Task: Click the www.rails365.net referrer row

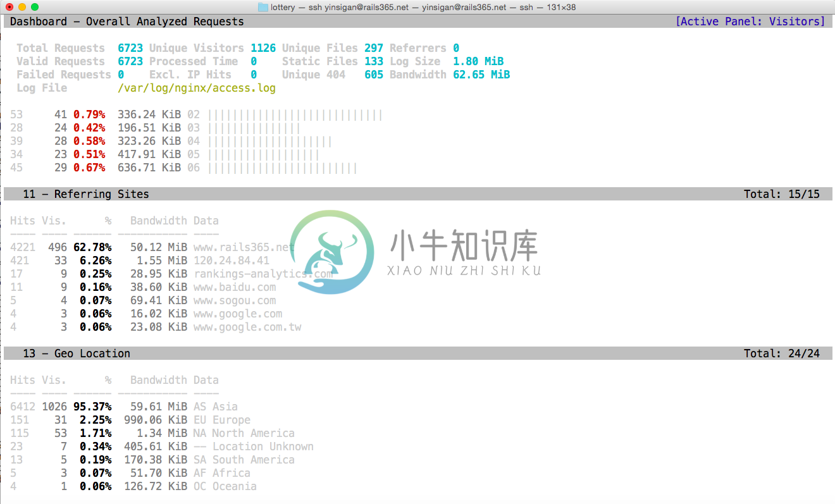Action: tap(152, 247)
